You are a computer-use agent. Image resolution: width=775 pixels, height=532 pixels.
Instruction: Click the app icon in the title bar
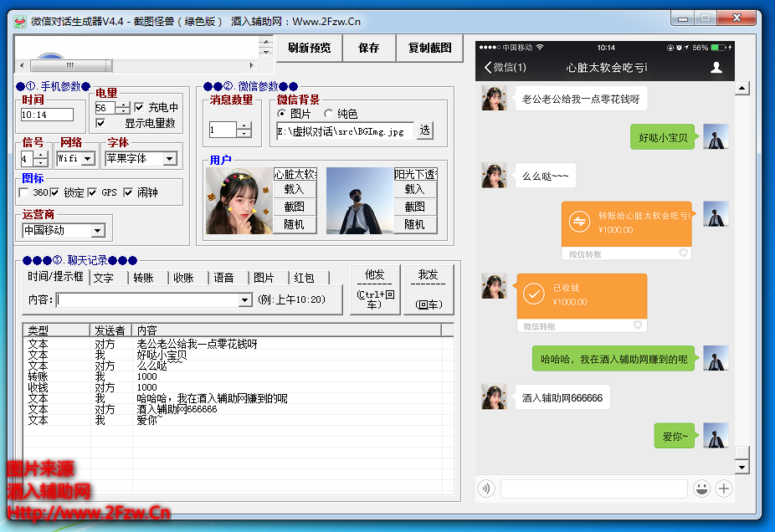tap(20, 22)
